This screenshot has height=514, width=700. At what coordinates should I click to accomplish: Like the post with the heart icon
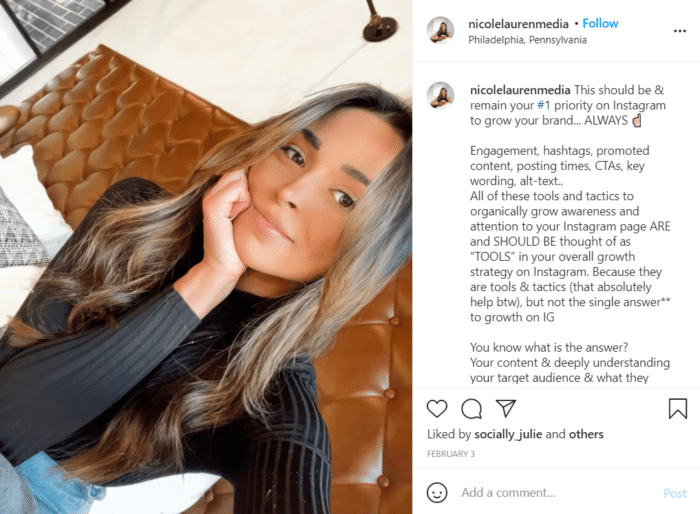(x=437, y=409)
